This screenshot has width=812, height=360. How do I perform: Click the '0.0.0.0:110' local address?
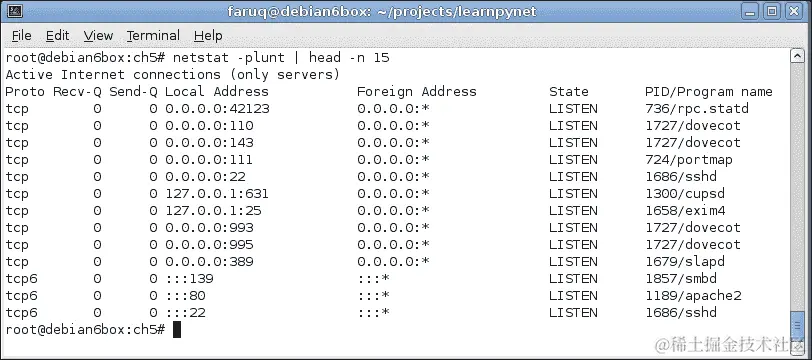(209, 126)
